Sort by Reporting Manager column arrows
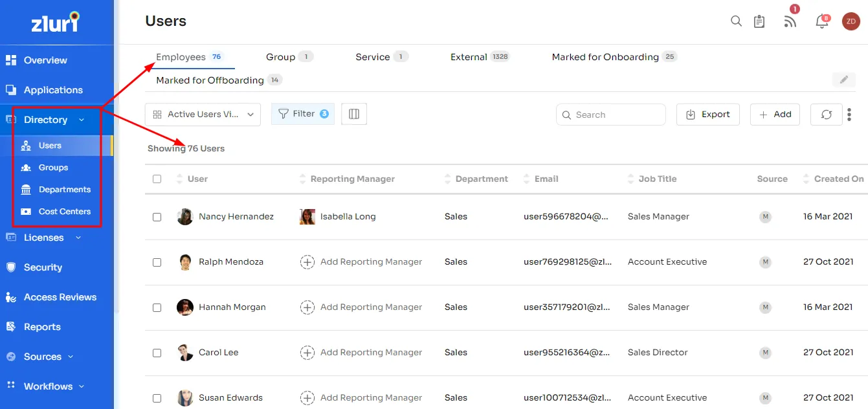868x409 pixels. click(302, 179)
